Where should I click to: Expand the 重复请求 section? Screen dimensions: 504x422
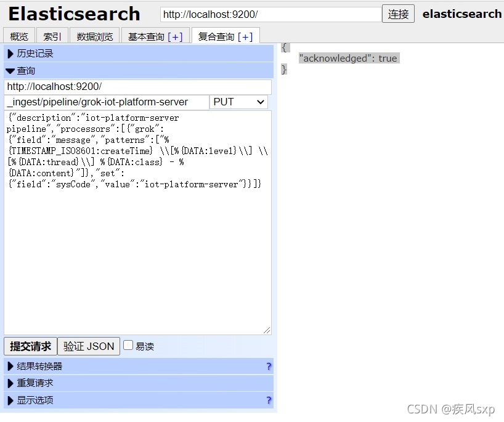click(x=139, y=383)
